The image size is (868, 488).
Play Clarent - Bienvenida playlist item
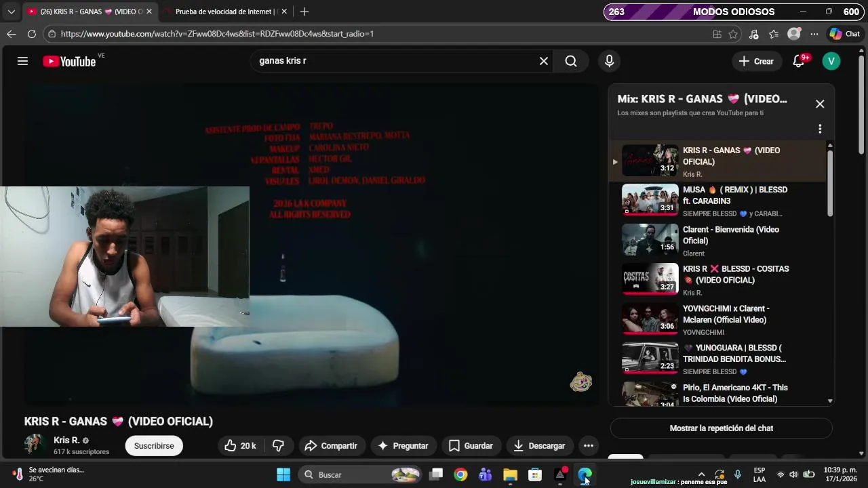tap(719, 241)
